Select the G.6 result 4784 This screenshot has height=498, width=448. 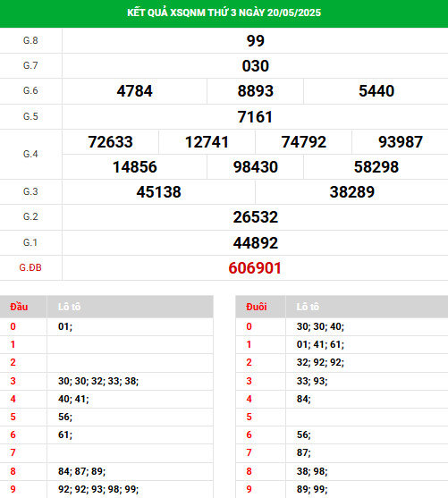pos(134,91)
